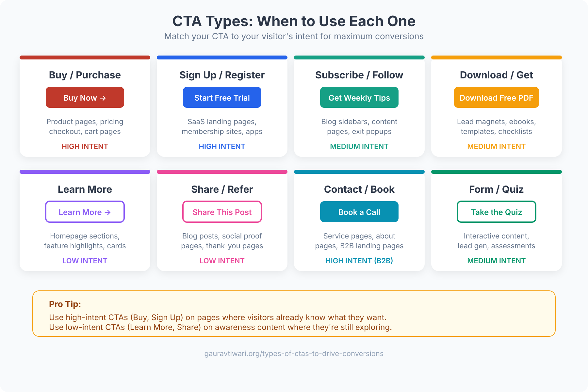Screen dimensions: 588x392
Task: Click the main title CTA Types heading
Action: click(294, 21)
